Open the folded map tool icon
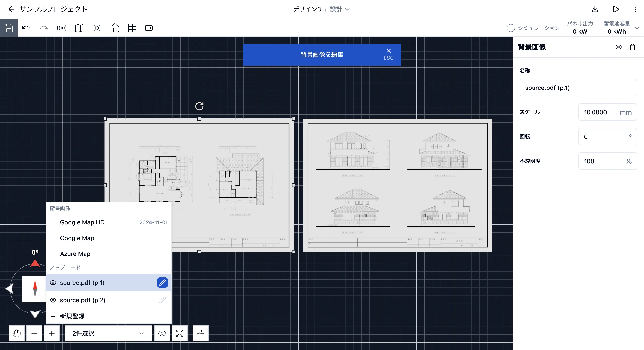This screenshot has height=350, width=644. 79,28
